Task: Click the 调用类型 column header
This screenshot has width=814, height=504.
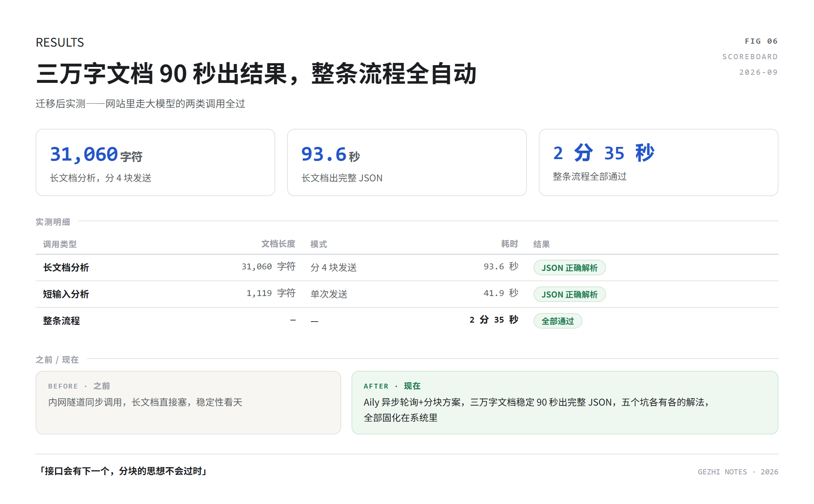Action: (60, 244)
